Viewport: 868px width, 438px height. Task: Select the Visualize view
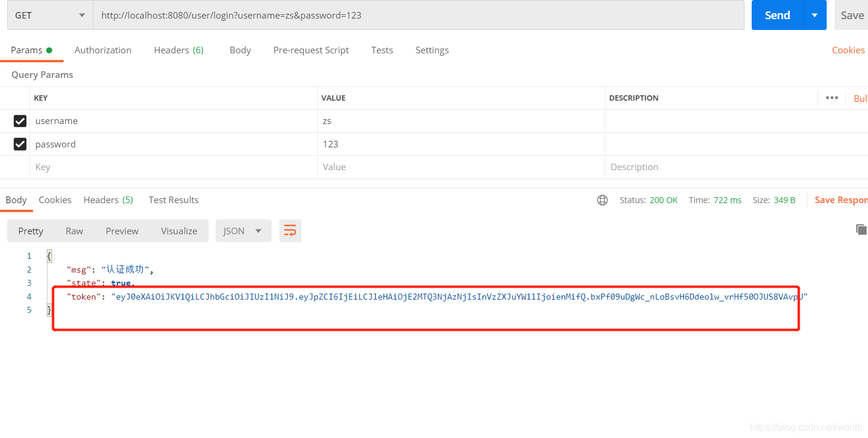179,231
